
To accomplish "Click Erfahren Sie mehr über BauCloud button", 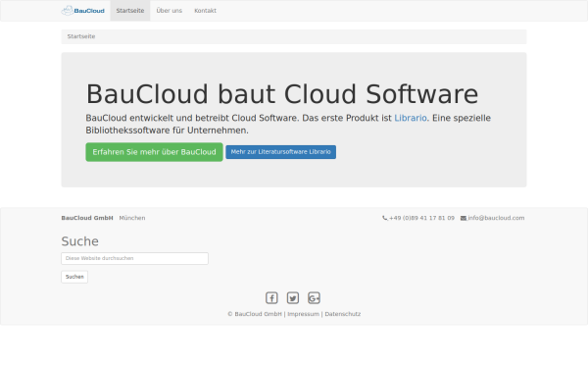I will click(154, 152).
